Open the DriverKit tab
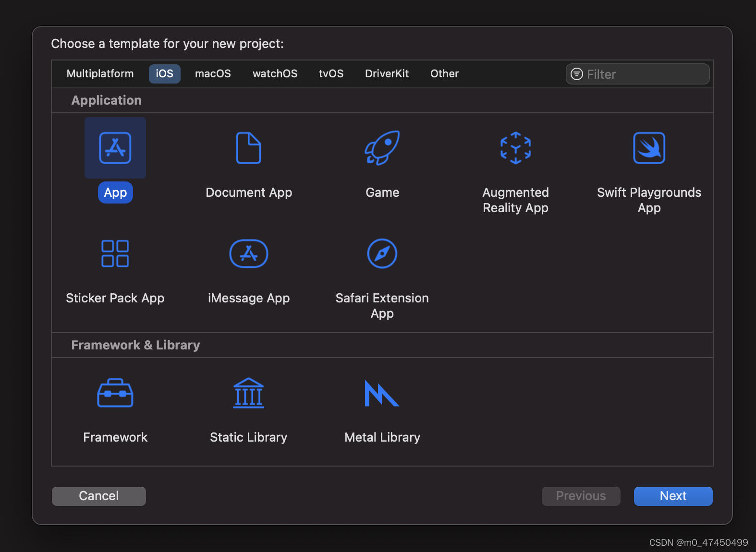The height and width of the screenshot is (552, 756). (387, 74)
